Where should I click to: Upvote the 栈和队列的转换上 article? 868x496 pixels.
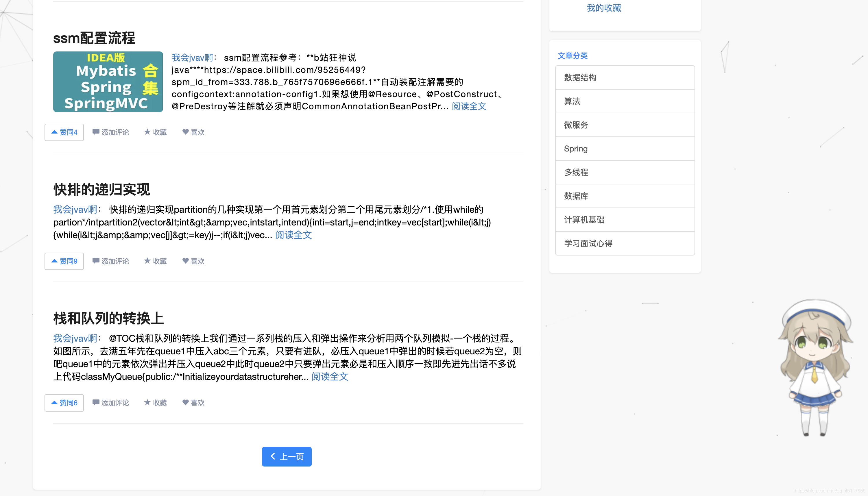point(64,402)
